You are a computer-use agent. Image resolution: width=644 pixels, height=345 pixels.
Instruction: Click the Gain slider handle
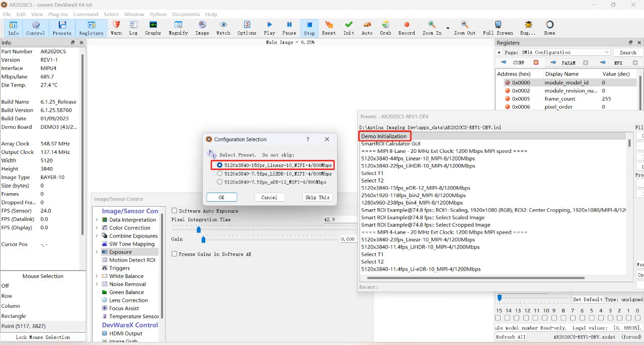coord(203,240)
